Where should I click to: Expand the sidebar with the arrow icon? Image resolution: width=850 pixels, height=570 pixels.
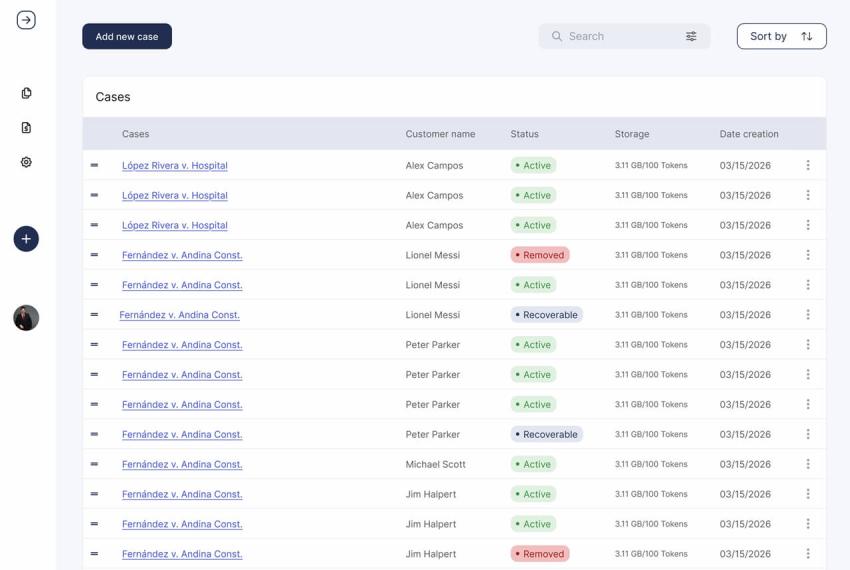[26, 20]
